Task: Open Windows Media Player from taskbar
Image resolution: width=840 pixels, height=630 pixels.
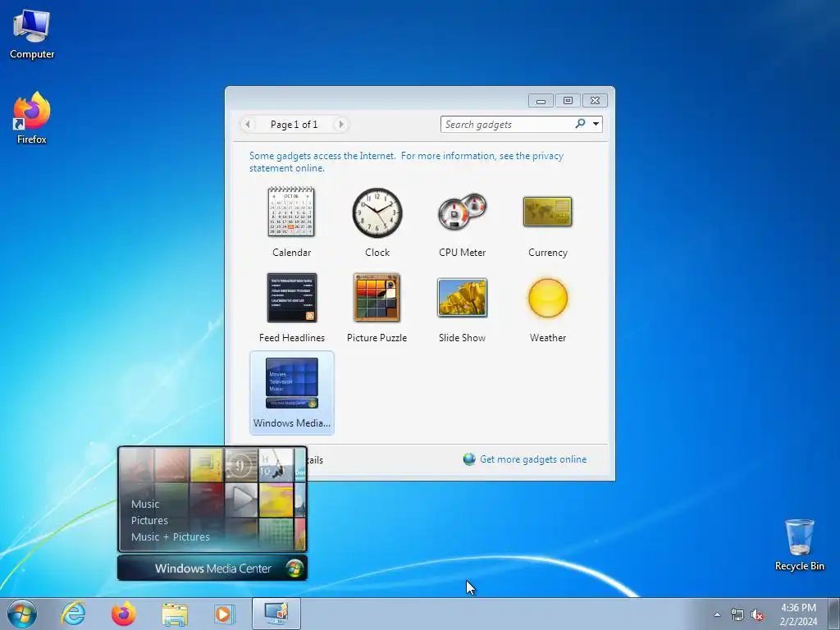Action: coord(225,614)
